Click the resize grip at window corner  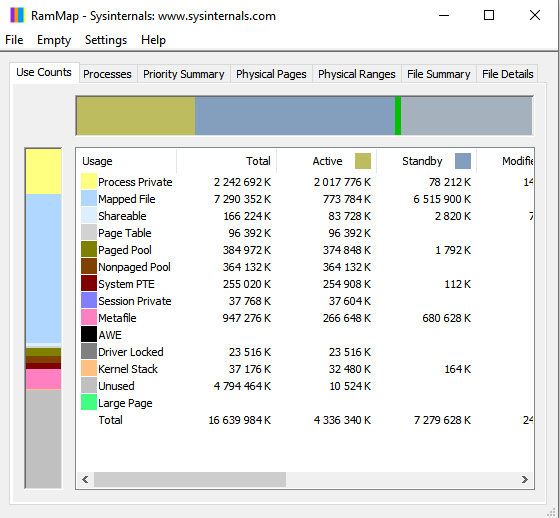point(551,512)
